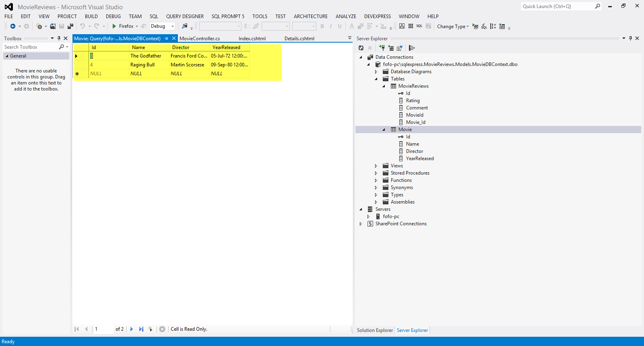Collapse the Tables folder

(x=376, y=79)
